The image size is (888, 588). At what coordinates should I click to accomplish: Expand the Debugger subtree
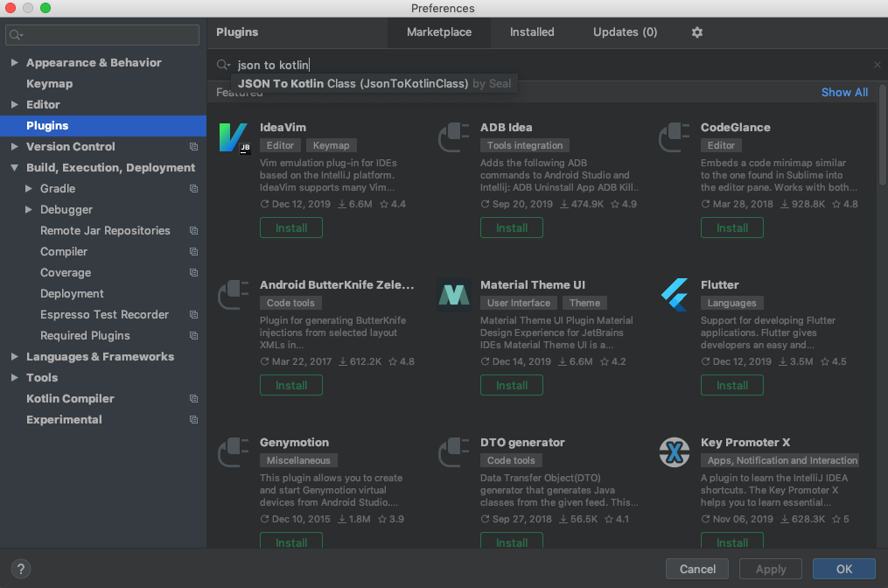(x=28, y=209)
